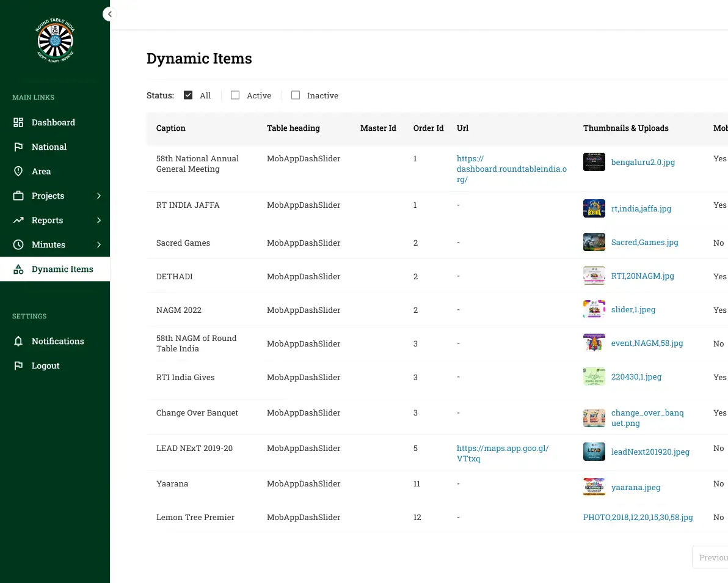Click the Sacred Games thumbnail
The image size is (728, 583).
click(x=594, y=242)
